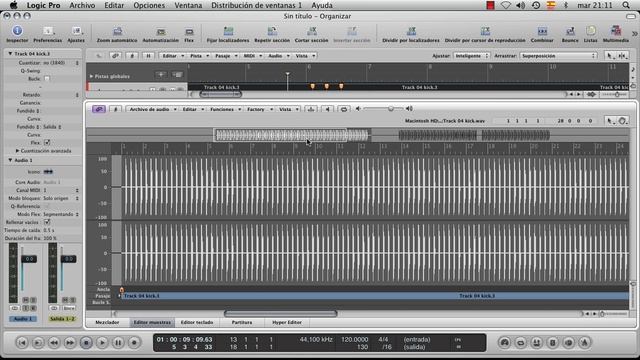
Task: Click the cycle playback button in sample editor
Action: 344,109
